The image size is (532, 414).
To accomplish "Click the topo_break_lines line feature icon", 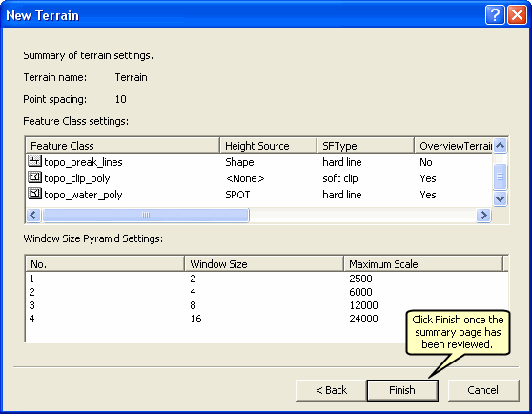I will click(34, 161).
